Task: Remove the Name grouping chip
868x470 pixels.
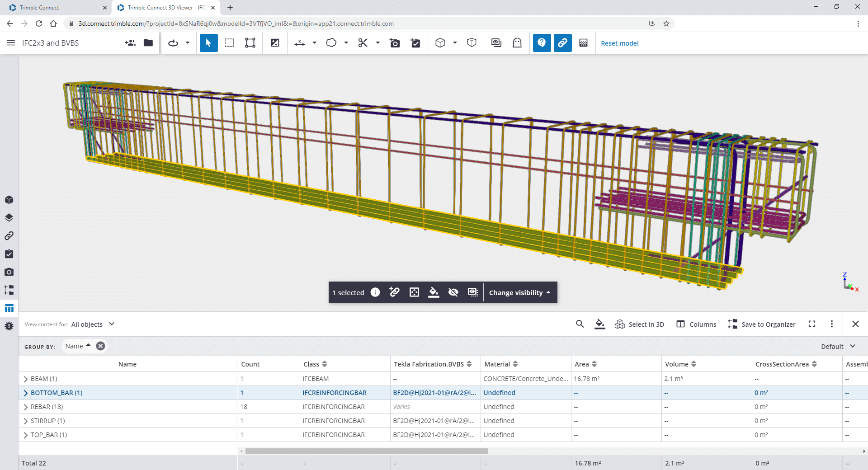Action: (x=100, y=346)
